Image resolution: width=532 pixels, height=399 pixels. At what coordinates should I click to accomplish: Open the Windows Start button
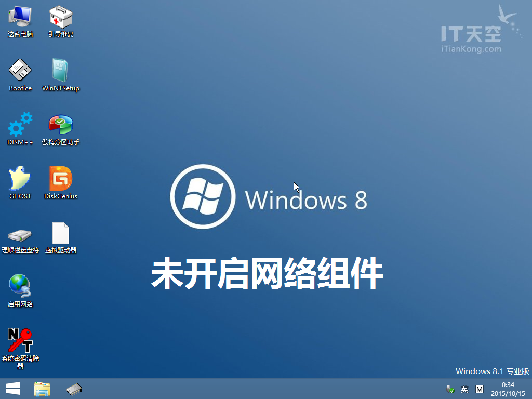(12, 389)
